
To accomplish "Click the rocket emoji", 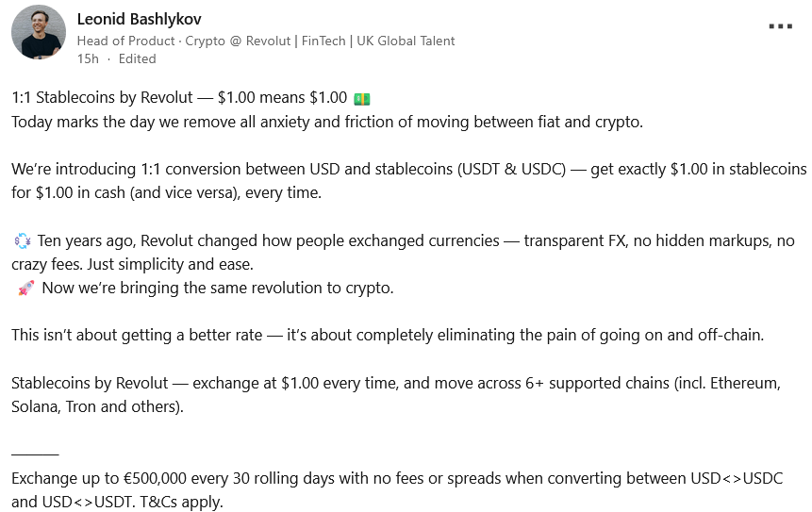I will pyautogui.click(x=25, y=289).
